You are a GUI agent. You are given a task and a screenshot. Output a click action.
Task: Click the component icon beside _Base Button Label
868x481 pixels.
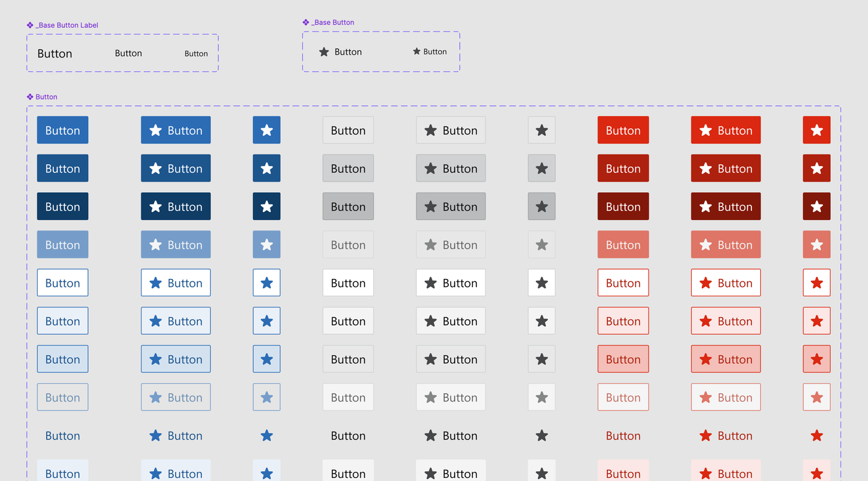pyautogui.click(x=30, y=25)
